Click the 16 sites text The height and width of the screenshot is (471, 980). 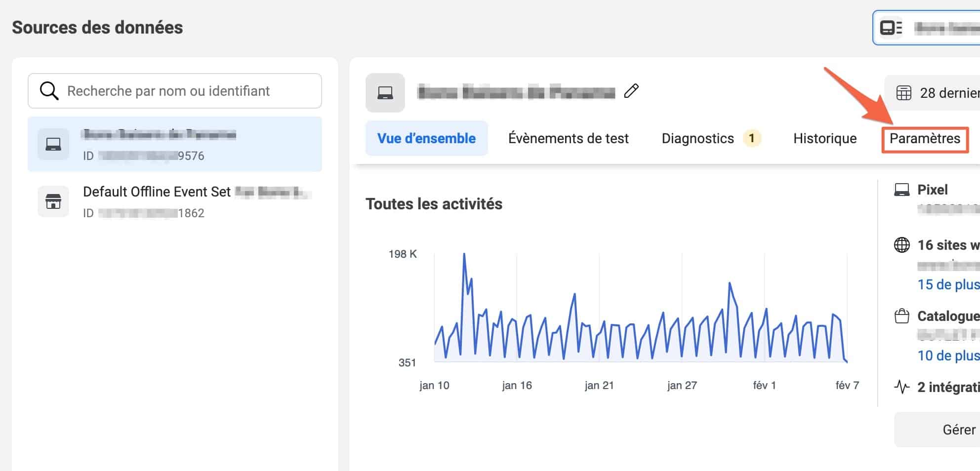tap(948, 245)
